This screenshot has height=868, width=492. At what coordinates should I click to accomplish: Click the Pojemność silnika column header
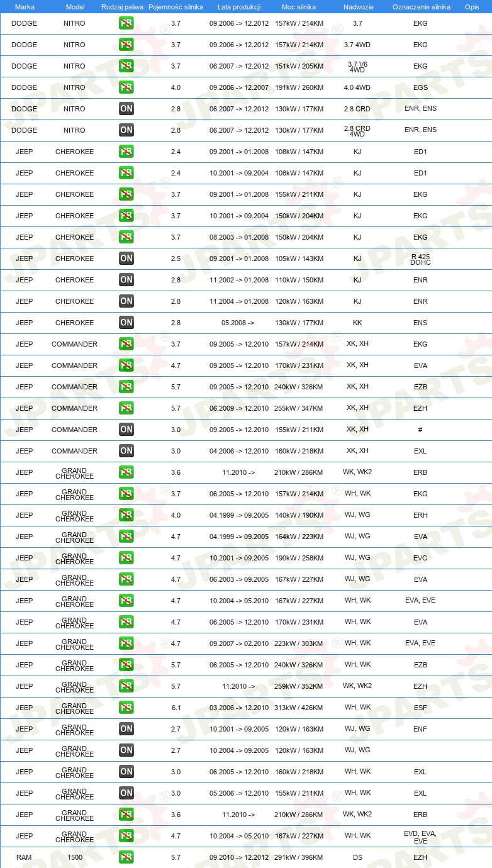point(176,7)
